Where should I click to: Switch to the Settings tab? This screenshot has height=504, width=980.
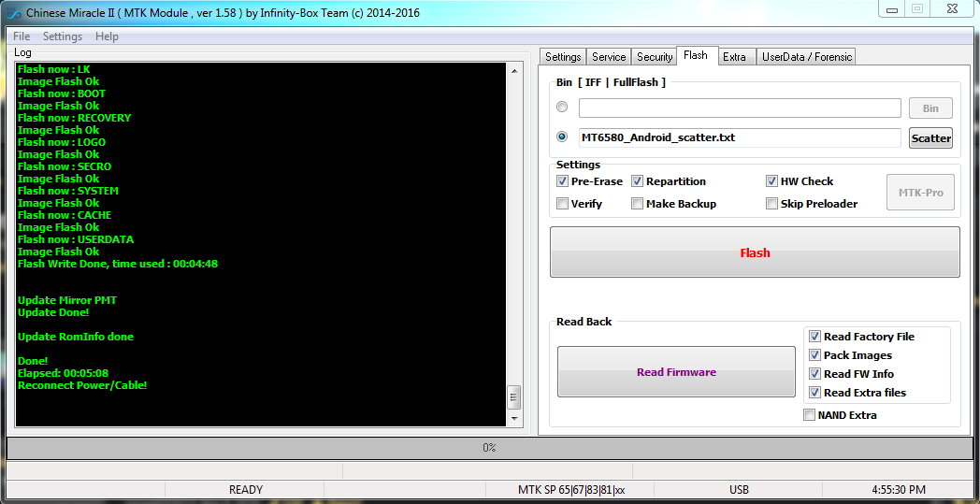pyautogui.click(x=563, y=57)
